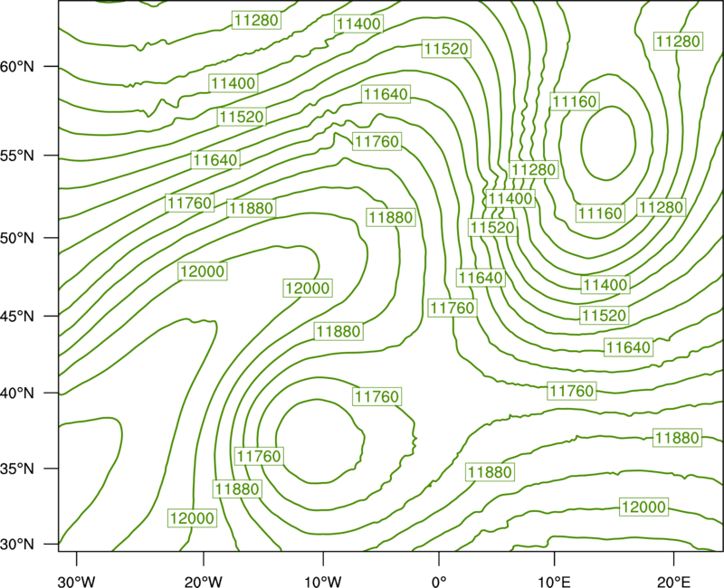The image size is (724, 588).
Task: Click the upper 11160 contour label
Action: (x=575, y=101)
